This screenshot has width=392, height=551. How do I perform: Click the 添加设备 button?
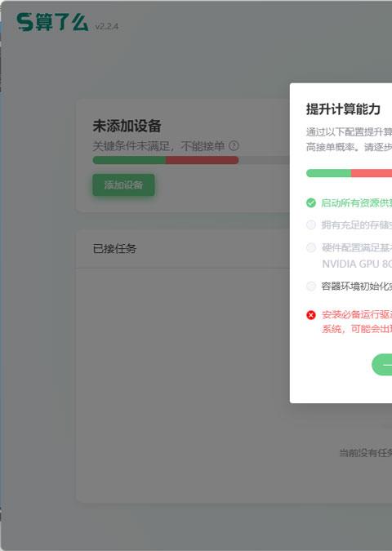point(123,184)
